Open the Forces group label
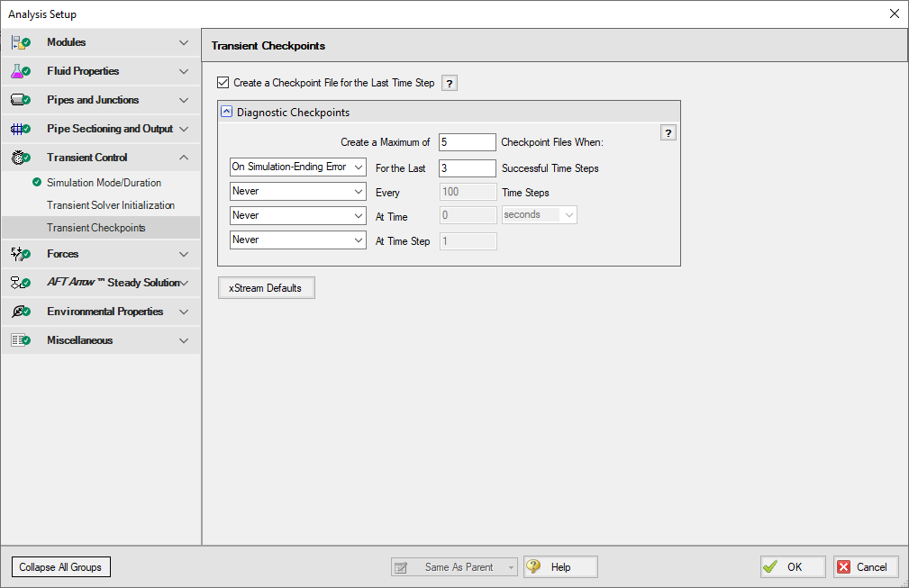Viewport: 909px width, 588px height. (x=62, y=254)
